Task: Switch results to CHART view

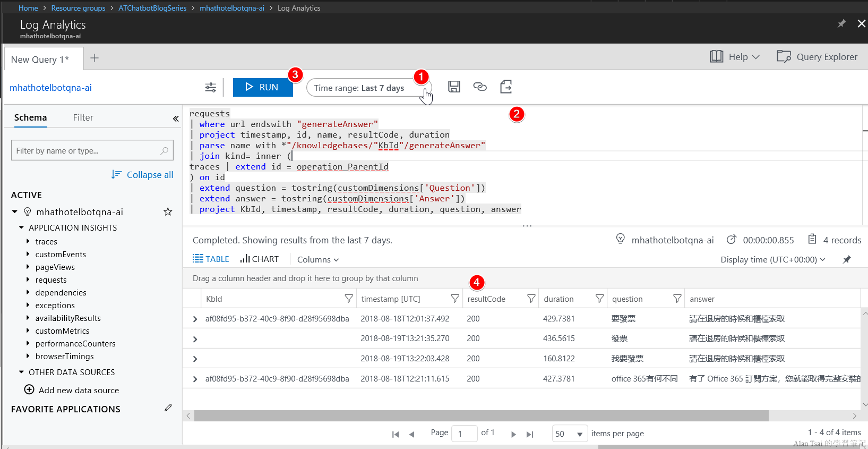Action: coord(259,259)
